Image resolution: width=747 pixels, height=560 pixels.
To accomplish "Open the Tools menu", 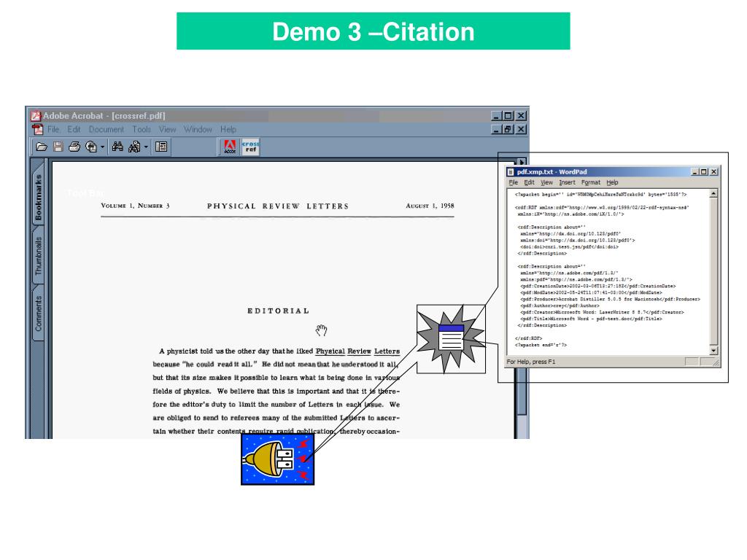I will (x=142, y=130).
